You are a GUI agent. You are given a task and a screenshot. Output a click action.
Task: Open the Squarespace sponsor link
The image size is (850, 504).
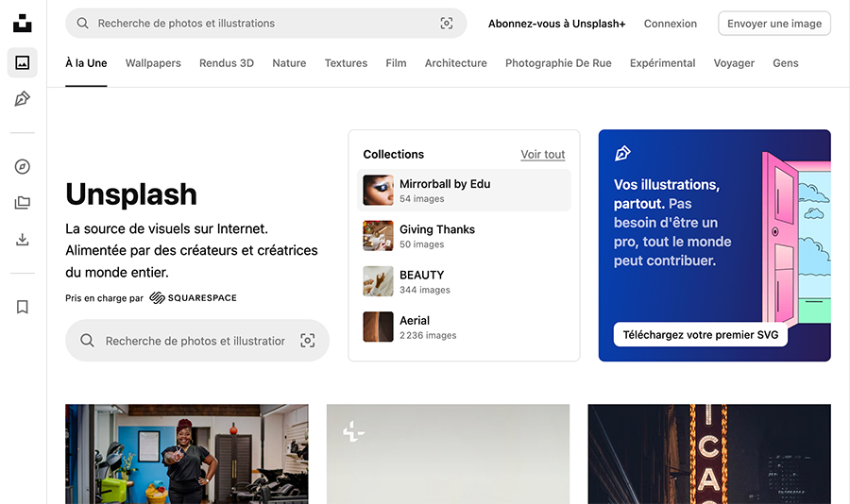tap(193, 298)
